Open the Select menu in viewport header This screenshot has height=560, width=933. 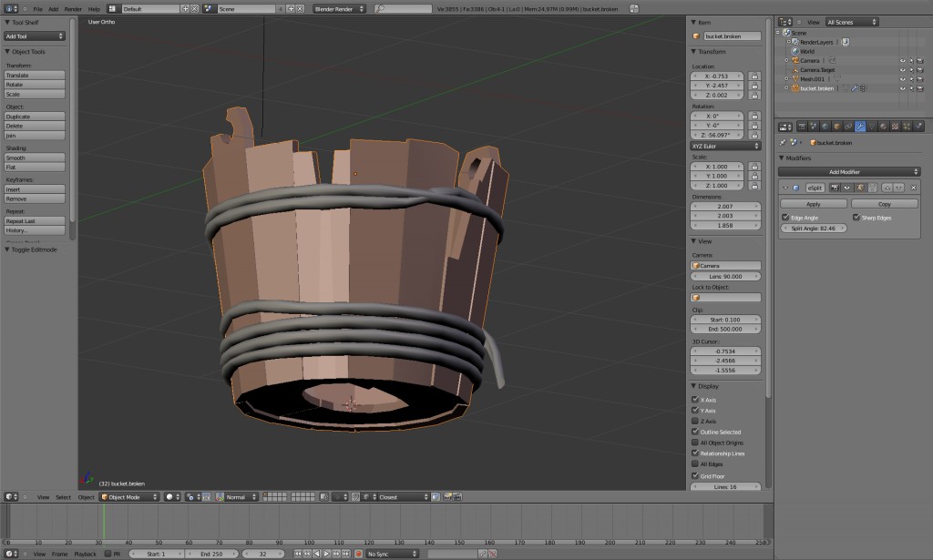pyautogui.click(x=63, y=497)
